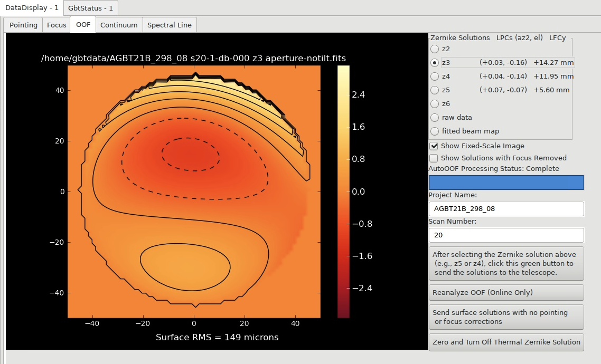Screen dimensions: 601x364
Task: Click the Project Name input field
Action: click(x=506, y=208)
